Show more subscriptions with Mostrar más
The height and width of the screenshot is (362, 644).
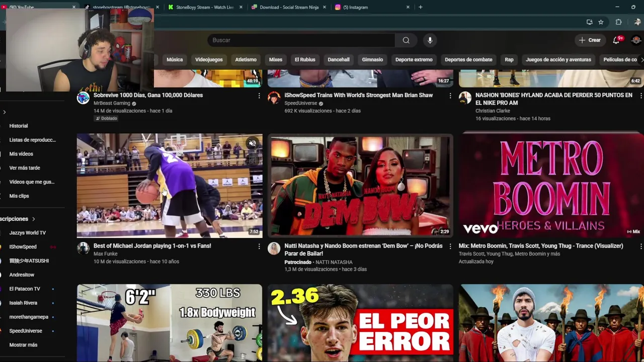click(x=23, y=345)
